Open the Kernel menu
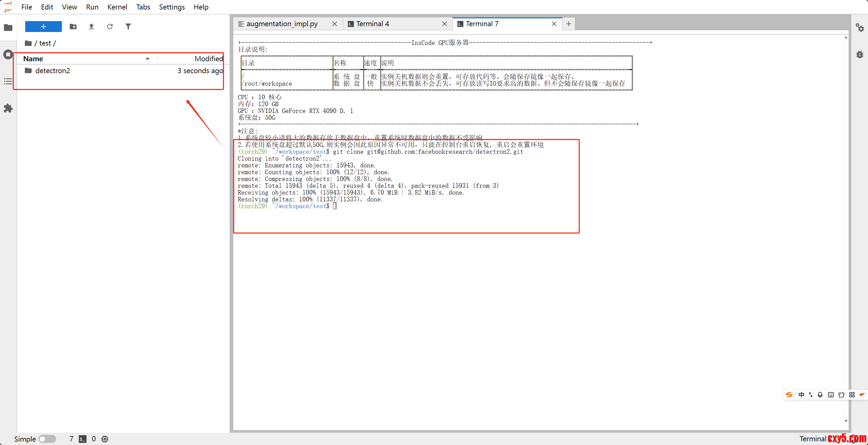 click(117, 7)
